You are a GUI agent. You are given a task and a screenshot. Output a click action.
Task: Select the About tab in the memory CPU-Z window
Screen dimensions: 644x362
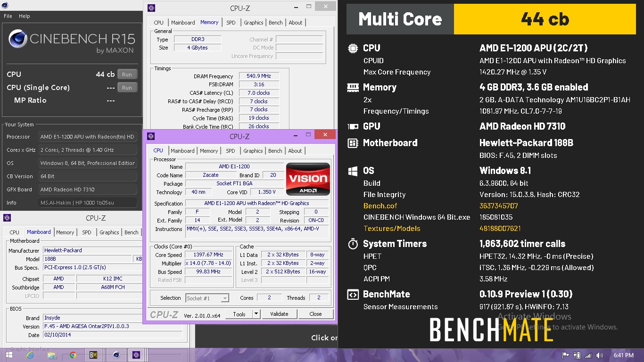(296, 23)
